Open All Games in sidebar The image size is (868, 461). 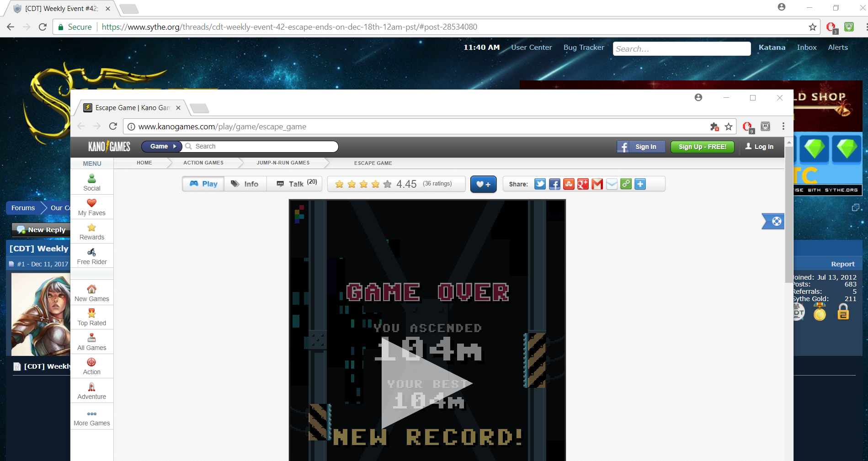pos(92,342)
